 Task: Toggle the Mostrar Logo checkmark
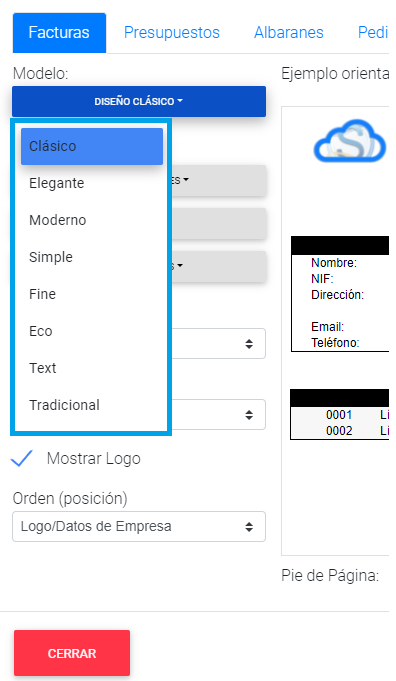click(x=22, y=458)
